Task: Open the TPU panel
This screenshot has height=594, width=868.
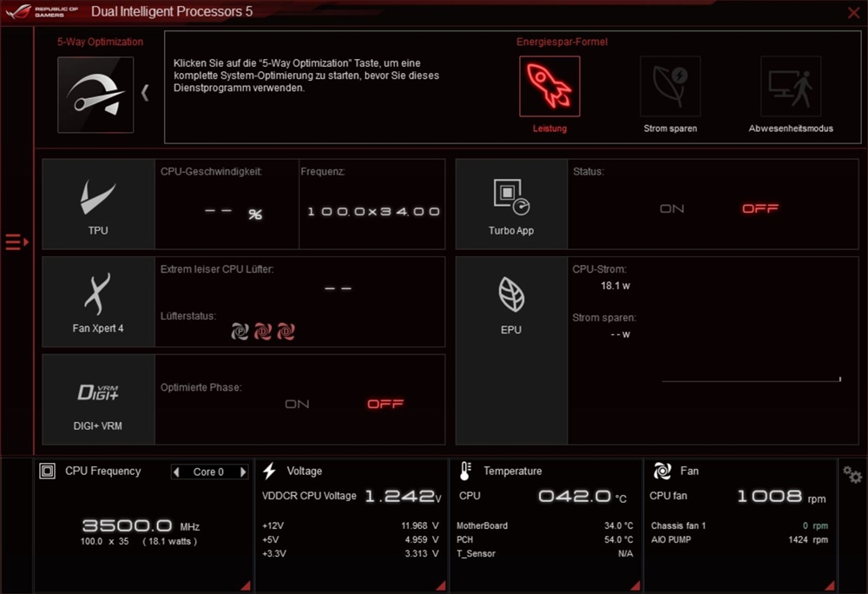Action: coord(99,204)
